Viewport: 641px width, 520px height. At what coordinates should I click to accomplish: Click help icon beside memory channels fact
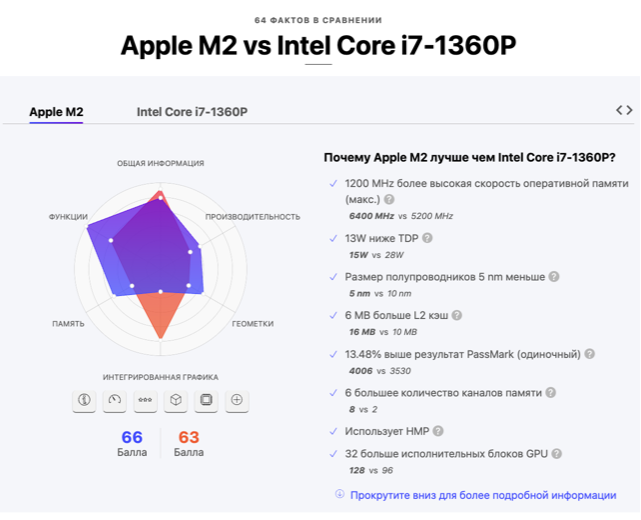pyautogui.click(x=551, y=392)
